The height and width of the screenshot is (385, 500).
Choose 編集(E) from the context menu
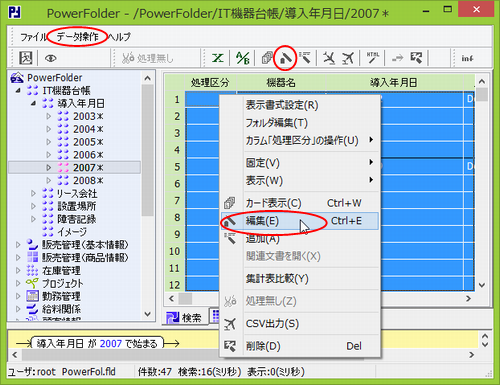(x=300, y=221)
